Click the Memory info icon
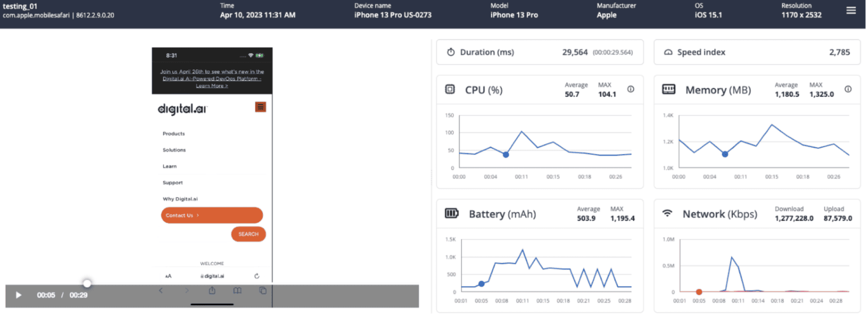Viewport: 868px width, 314px height. [848, 89]
